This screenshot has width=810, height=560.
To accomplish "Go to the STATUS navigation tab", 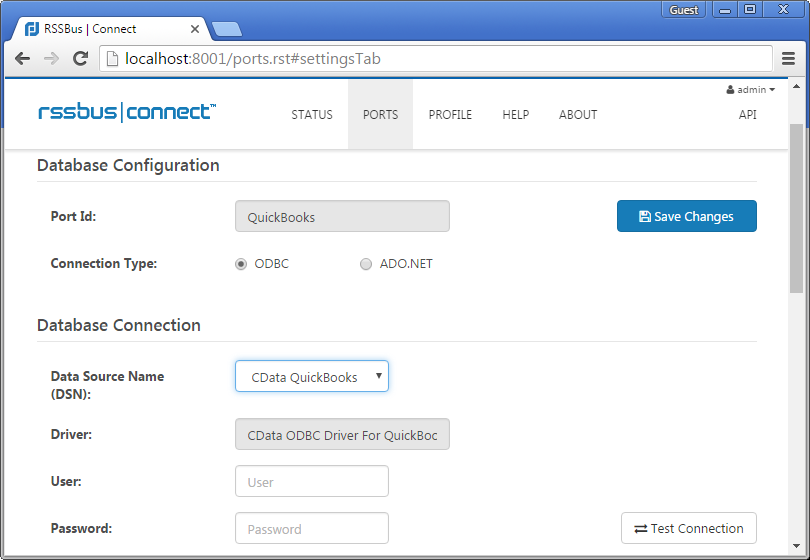I will pyautogui.click(x=312, y=115).
